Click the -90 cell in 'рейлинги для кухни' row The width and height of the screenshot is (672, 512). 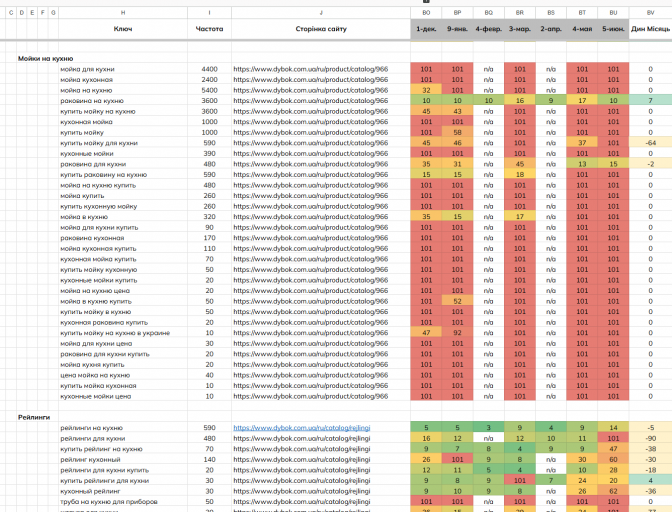[650, 438]
